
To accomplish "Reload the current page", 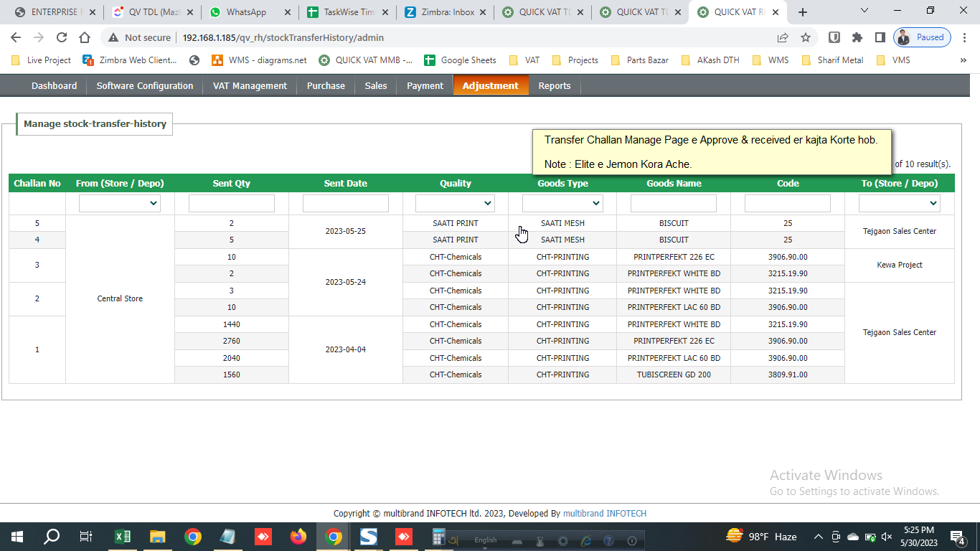I will (62, 37).
